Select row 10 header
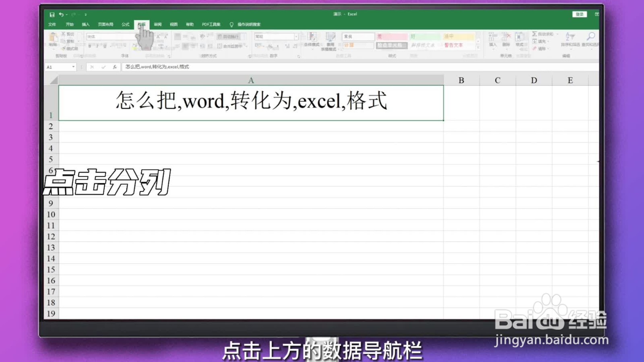Viewport: 644px width, 362px height. 51,214
